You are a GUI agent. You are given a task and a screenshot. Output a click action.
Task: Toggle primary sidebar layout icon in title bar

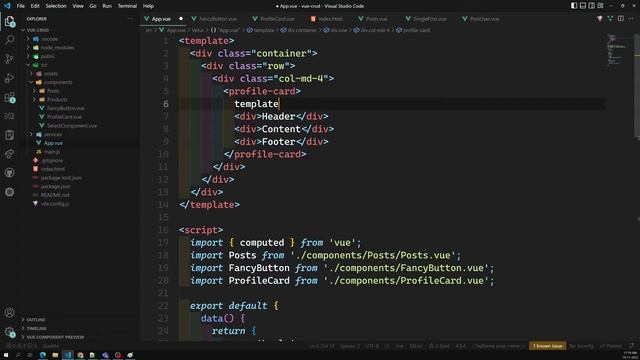click(x=574, y=6)
